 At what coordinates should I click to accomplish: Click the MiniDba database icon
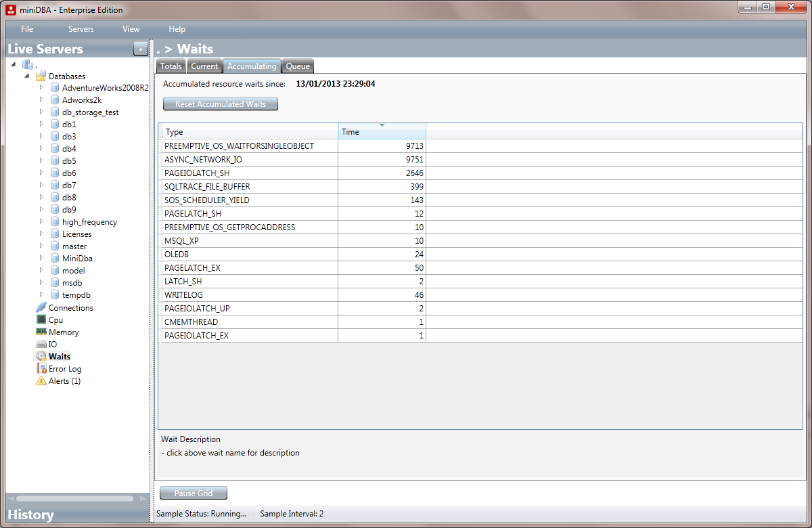(x=55, y=259)
